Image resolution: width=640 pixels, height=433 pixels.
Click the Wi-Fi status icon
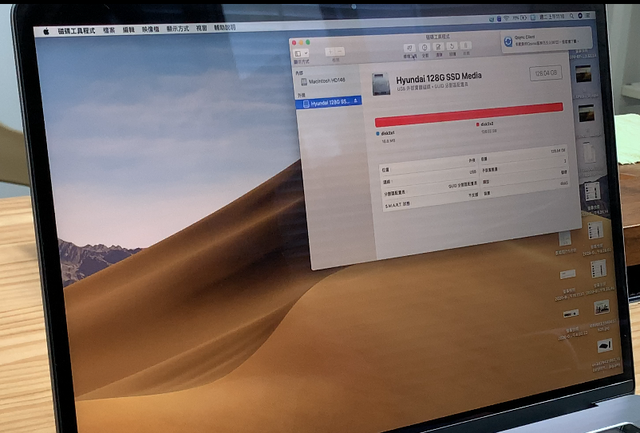507,18
